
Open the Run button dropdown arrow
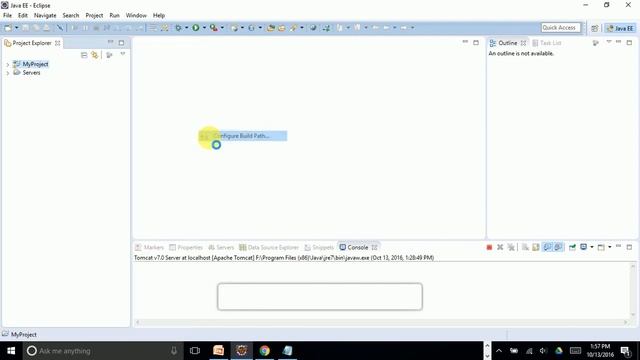tap(204, 28)
